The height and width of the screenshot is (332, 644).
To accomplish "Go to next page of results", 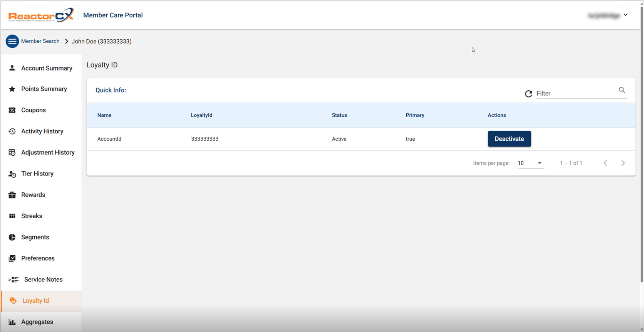I will (x=623, y=163).
